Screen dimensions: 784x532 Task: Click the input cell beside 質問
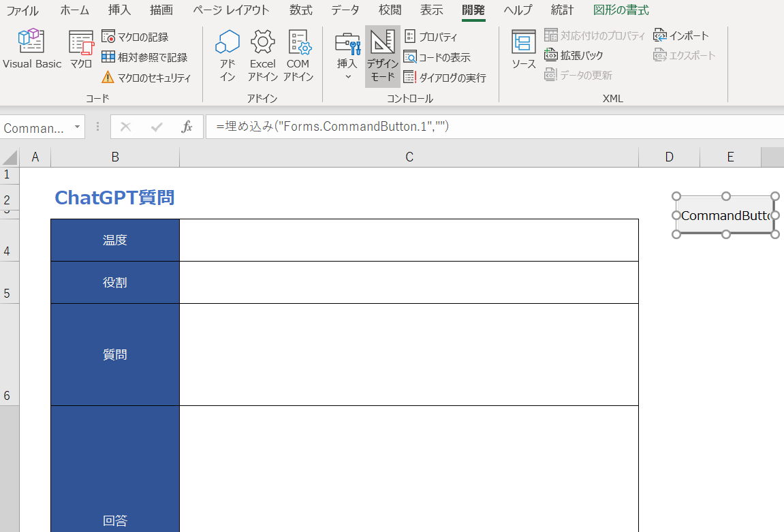[x=409, y=354]
